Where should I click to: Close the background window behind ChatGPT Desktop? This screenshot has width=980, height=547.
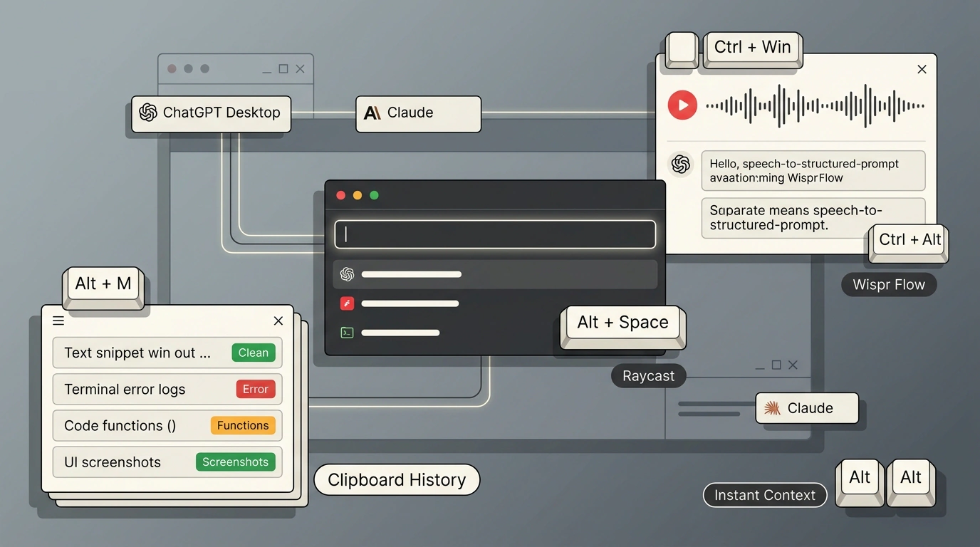click(300, 69)
